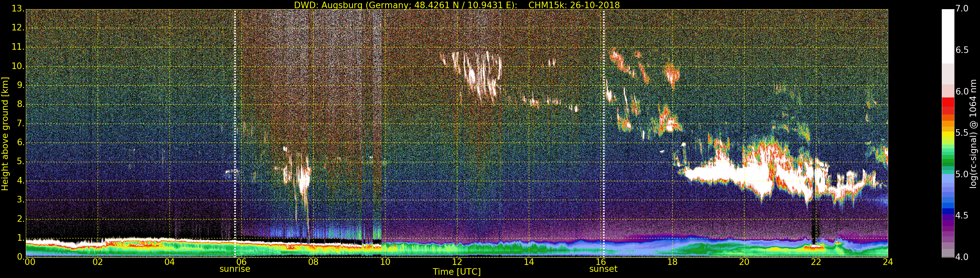
Task: Click the time axis tick label '18'
Action: point(673,262)
